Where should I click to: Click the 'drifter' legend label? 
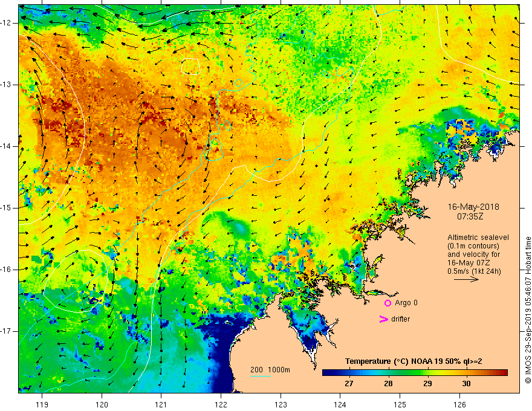pos(400,319)
